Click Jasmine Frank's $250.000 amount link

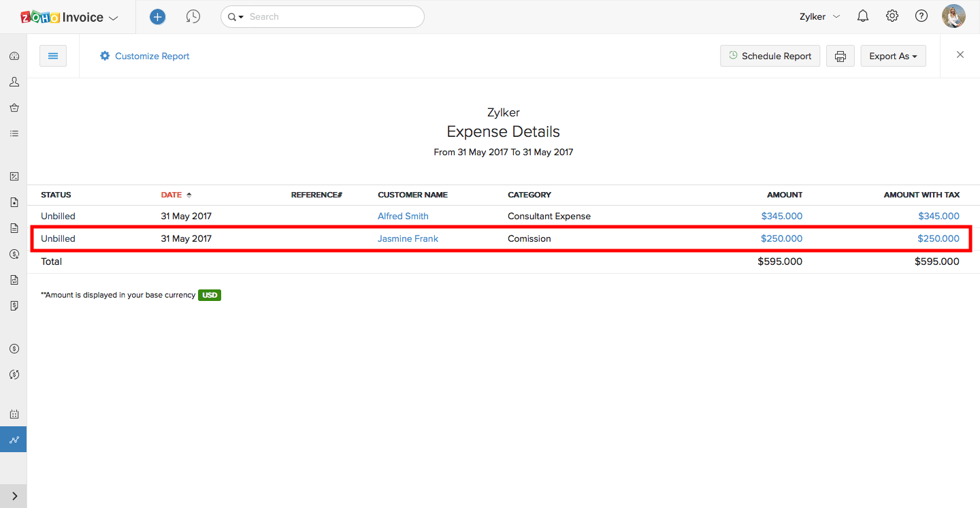(x=781, y=239)
